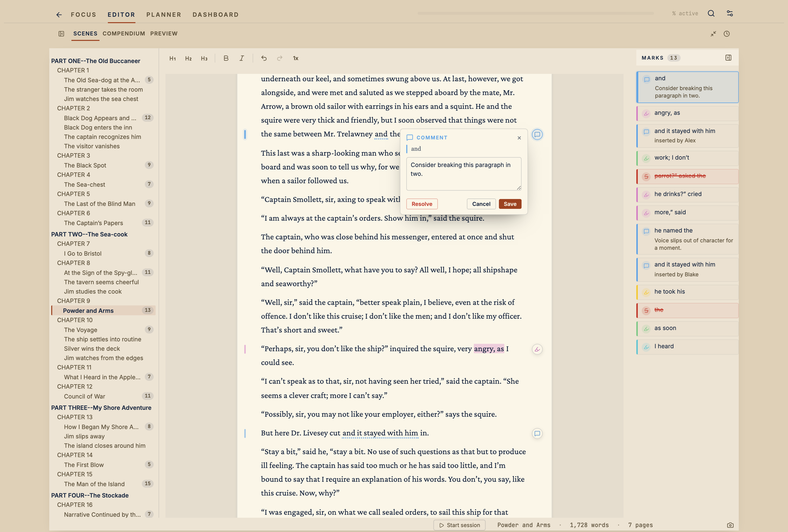Image resolution: width=788 pixels, height=532 pixels.
Task: Click the snapshot camera icon in status bar
Action: [730, 525]
